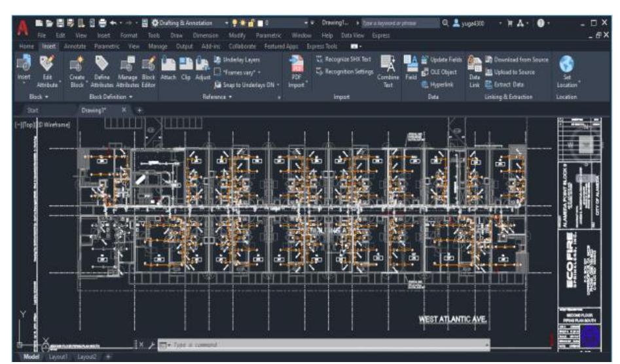
Task: Click the OLE Object button
Action: 439,72
